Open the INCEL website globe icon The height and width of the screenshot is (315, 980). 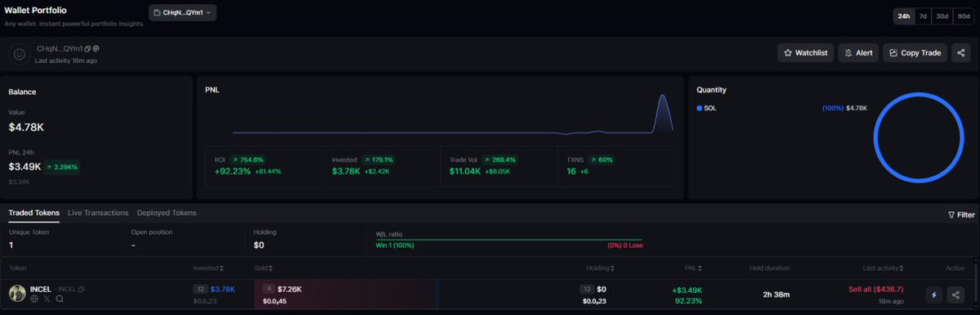tap(34, 299)
